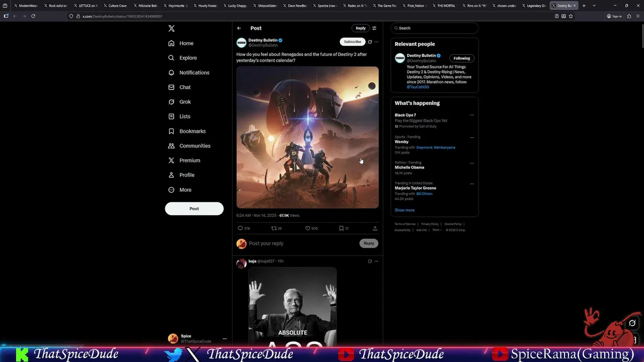Open more options for Wemby trend

pos(472,137)
